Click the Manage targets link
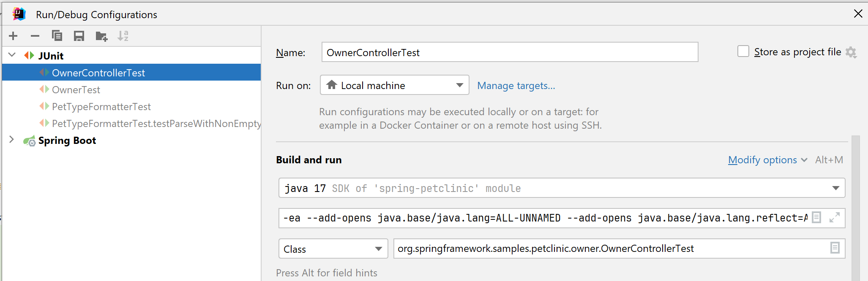This screenshot has width=868, height=281. pos(516,86)
